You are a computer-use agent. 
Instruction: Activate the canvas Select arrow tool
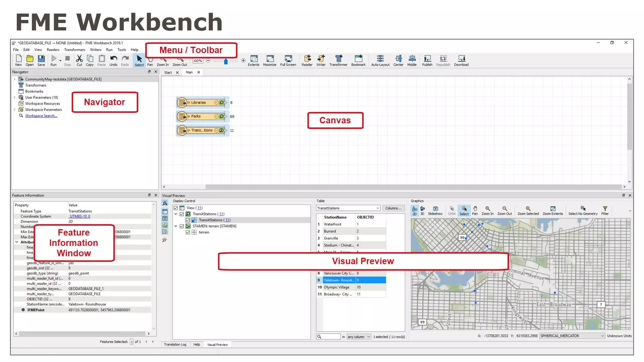coord(139,60)
